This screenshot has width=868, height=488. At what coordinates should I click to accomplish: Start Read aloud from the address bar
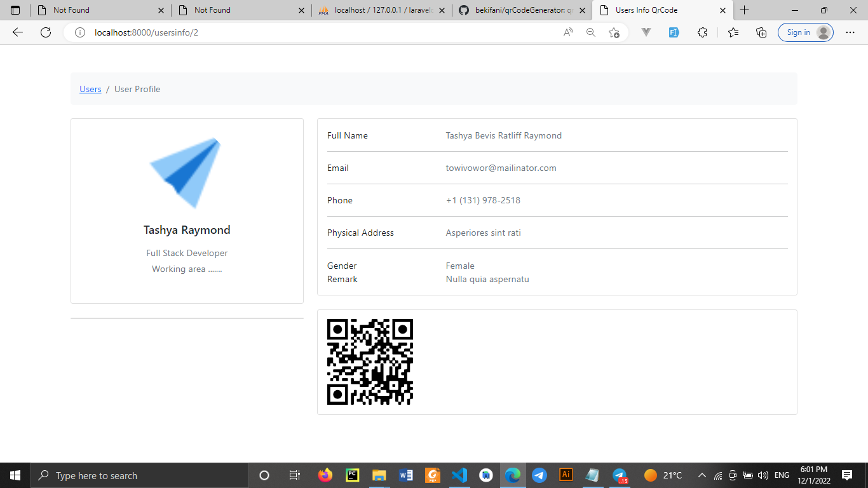tap(567, 32)
